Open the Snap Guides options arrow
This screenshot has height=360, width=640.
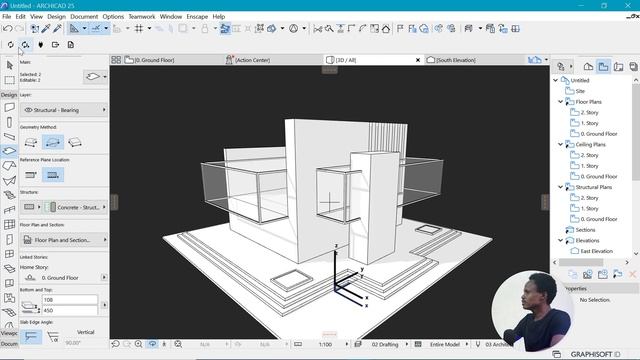tap(106, 29)
